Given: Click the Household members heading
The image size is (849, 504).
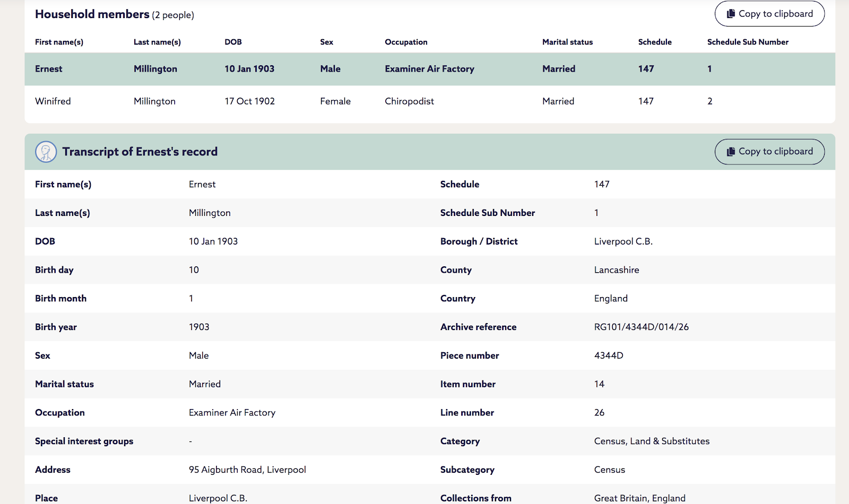Looking at the screenshot, I should pos(92,14).
